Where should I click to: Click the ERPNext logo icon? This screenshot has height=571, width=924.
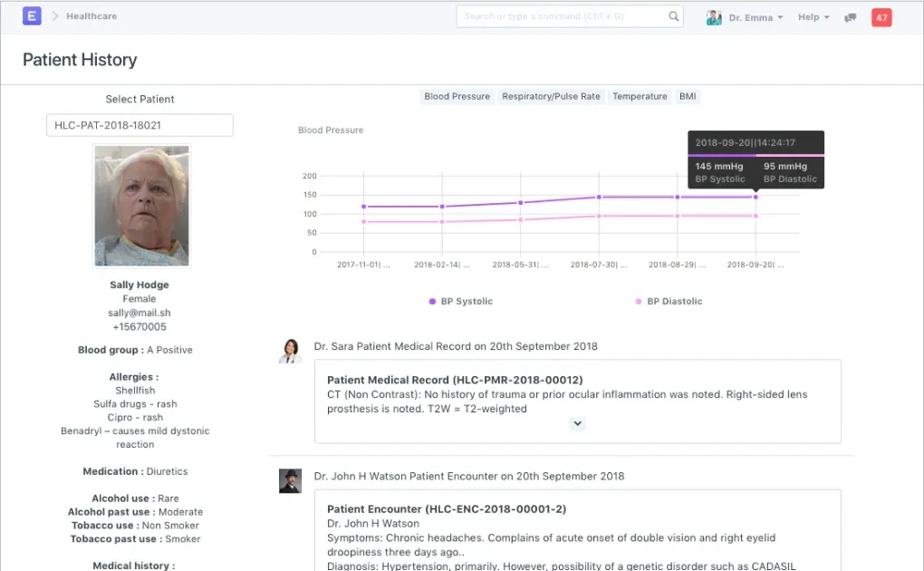[x=32, y=16]
